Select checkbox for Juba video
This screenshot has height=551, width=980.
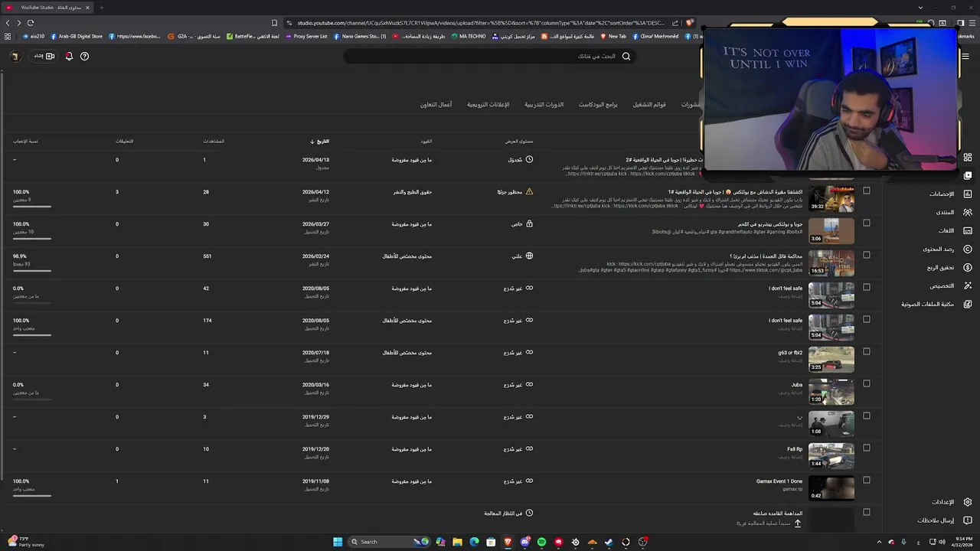tap(866, 383)
